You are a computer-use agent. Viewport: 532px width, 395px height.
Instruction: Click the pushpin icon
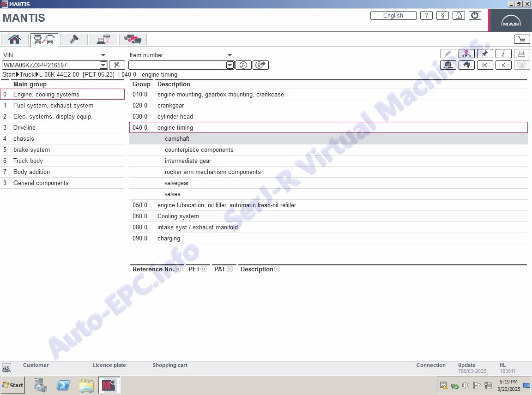coord(485,54)
